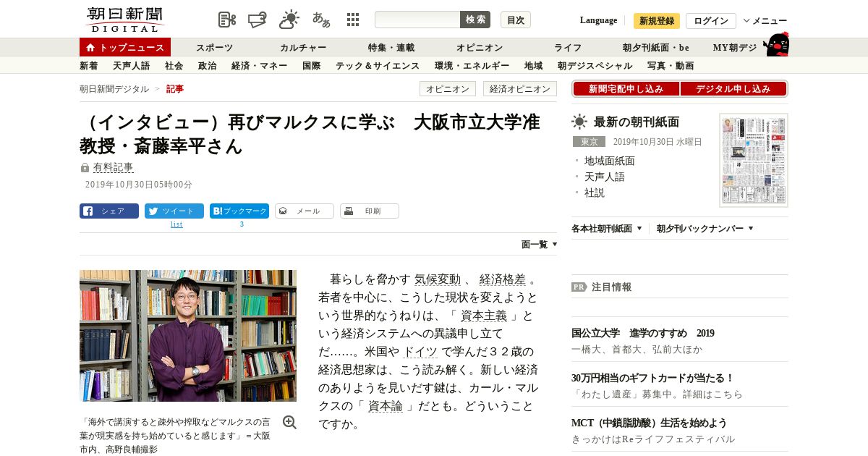
Task: Open the 資本論 keyword link
Action: (386, 406)
